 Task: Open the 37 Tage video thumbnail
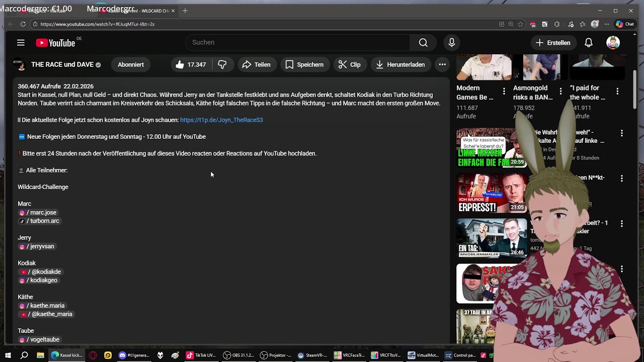tap(475, 327)
